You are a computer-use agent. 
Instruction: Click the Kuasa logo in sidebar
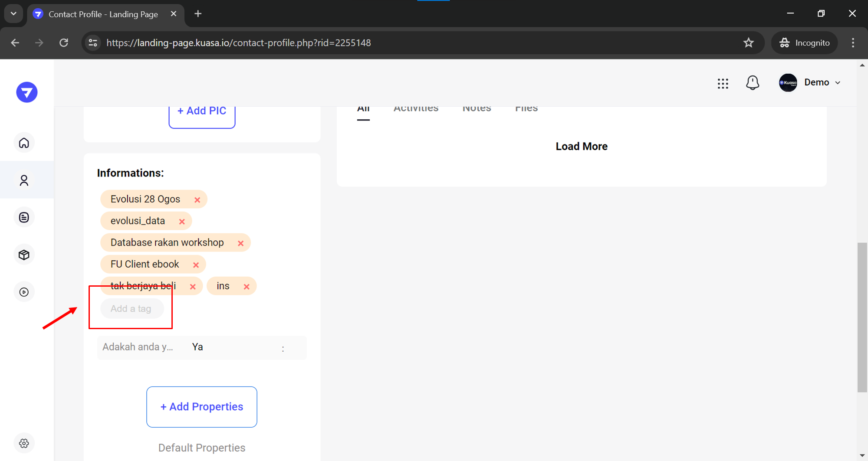coord(27,92)
